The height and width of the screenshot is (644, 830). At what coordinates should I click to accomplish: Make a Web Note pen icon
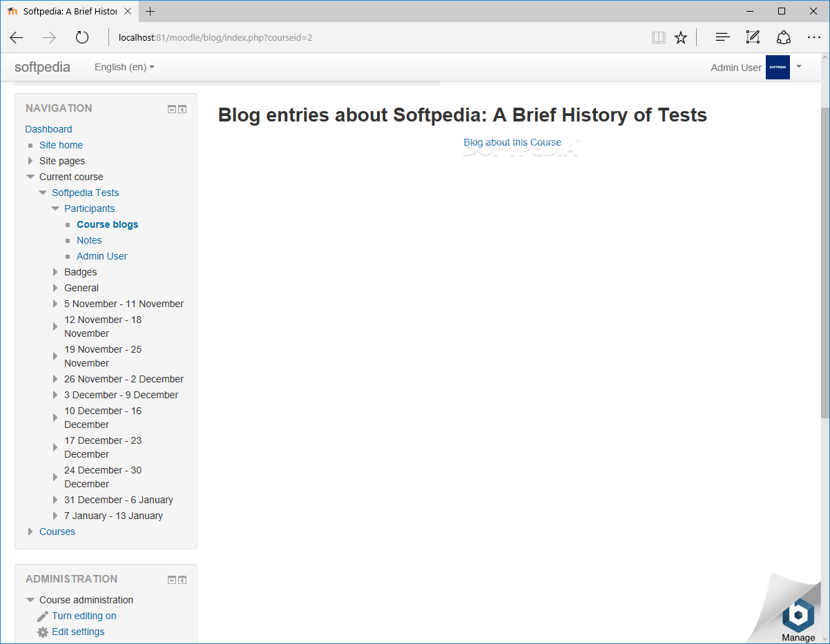tap(753, 37)
